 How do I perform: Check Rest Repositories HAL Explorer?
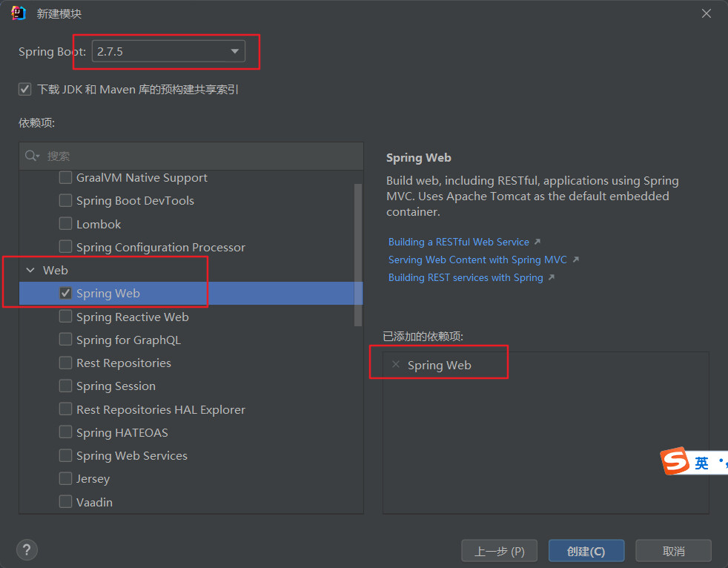[65, 409]
